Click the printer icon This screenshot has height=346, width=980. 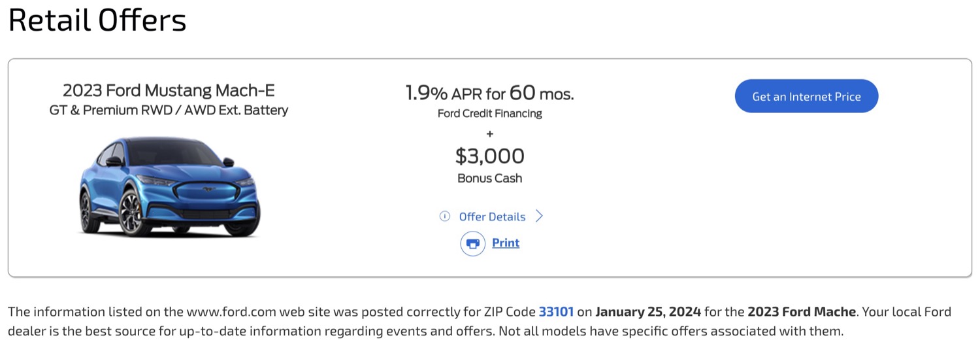(473, 243)
